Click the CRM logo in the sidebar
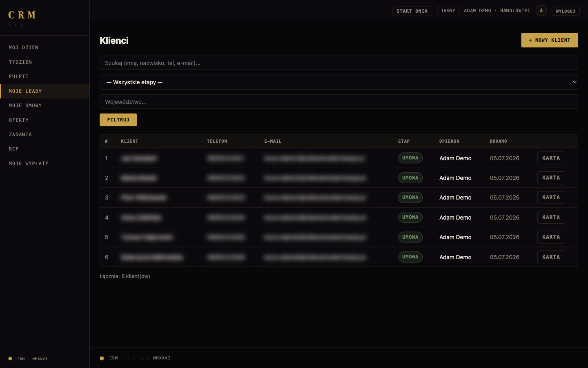This screenshot has width=588, height=368. click(x=22, y=15)
